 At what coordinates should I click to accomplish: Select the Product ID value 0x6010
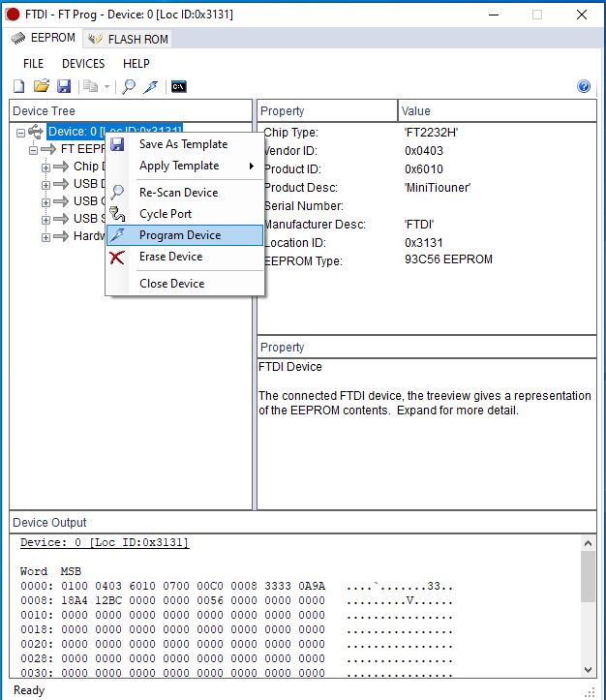(424, 169)
